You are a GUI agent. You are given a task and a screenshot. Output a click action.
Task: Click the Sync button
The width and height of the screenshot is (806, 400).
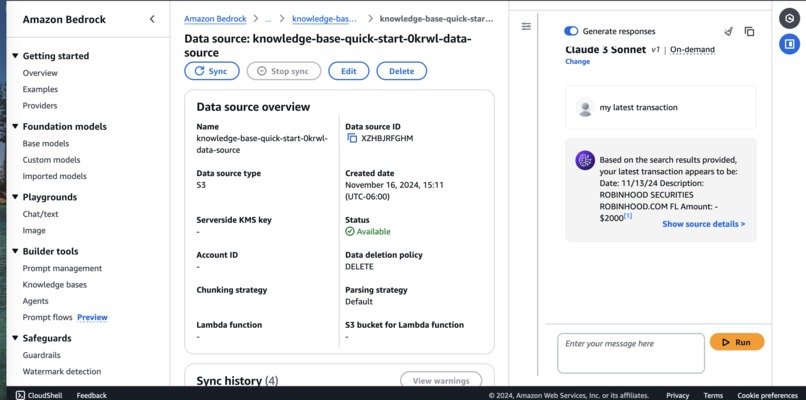point(212,71)
